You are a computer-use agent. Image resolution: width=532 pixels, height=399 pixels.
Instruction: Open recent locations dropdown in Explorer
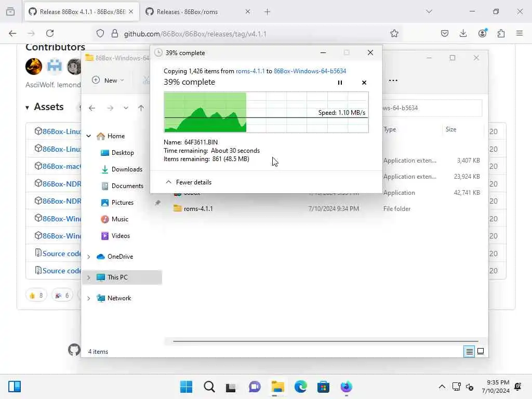(126, 108)
